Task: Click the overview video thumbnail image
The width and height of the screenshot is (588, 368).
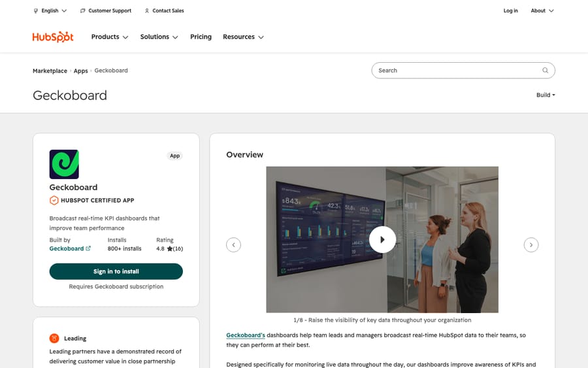Action: point(382,240)
